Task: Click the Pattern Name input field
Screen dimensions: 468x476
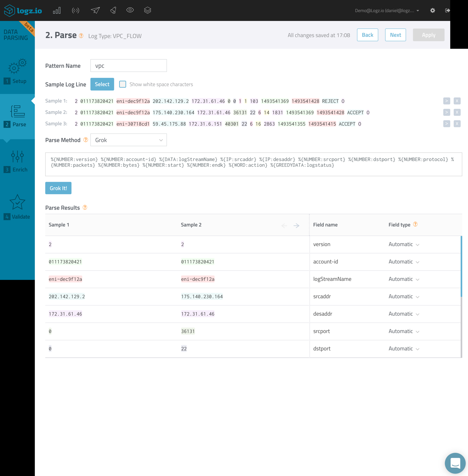Action: (x=129, y=65)
